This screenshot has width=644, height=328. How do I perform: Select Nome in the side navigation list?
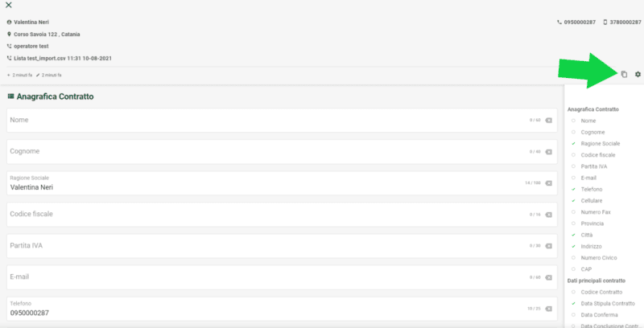point(588,121)
